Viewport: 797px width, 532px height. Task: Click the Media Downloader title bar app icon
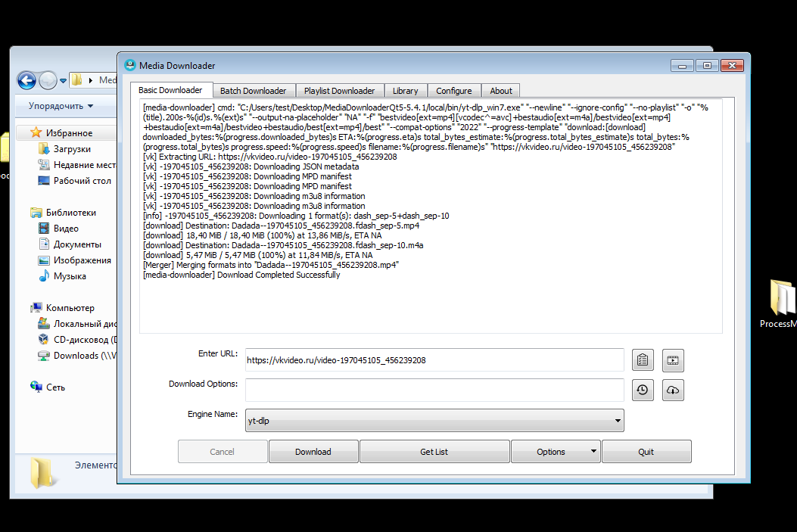point(130,66)
